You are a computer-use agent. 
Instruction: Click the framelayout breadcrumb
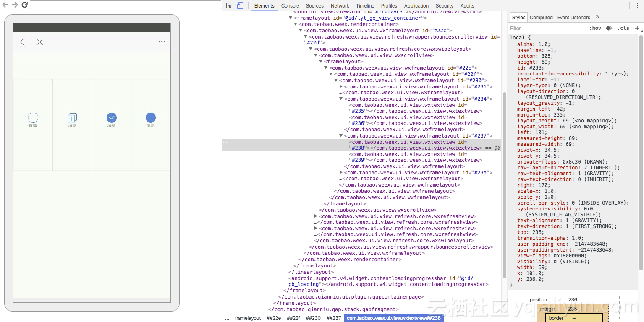(248, 318)
